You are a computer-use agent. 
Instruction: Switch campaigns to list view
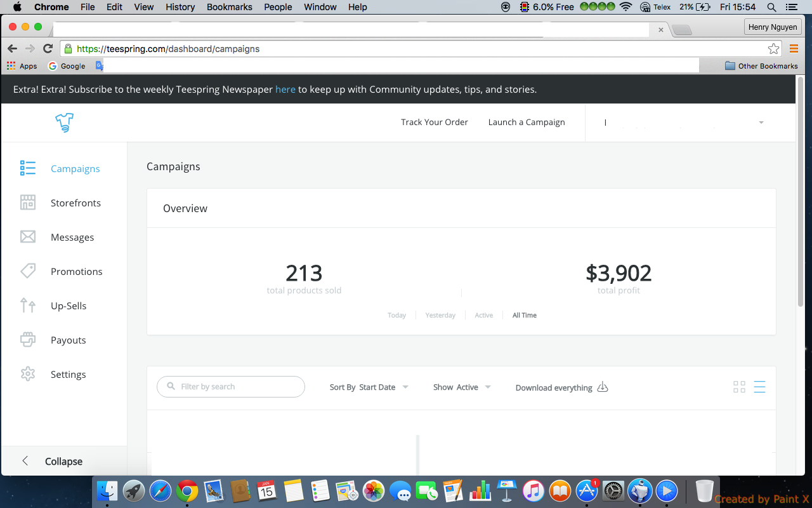760,387
